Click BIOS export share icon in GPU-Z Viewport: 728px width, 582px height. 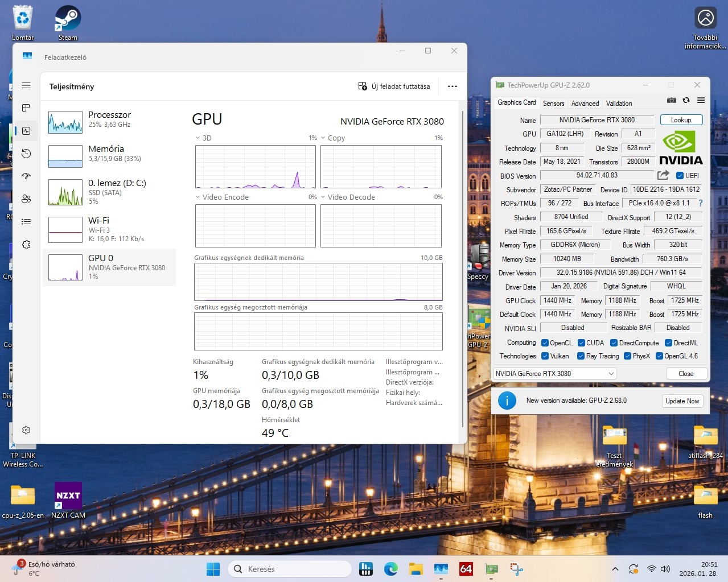point(663,175)
